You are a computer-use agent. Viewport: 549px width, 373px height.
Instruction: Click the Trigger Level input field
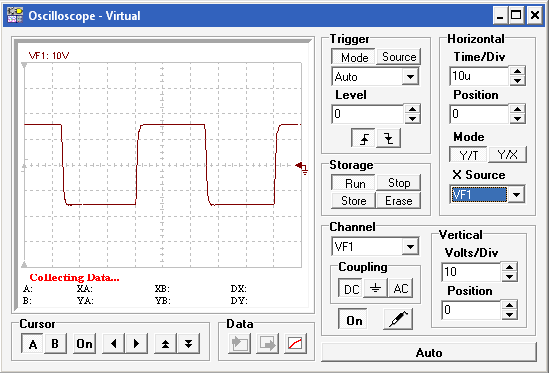tap(368, 114)
